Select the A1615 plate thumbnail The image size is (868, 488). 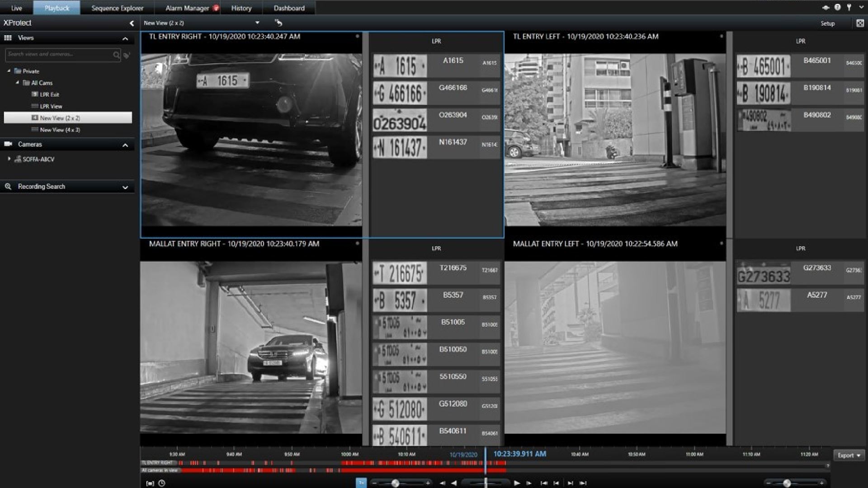click(x=400, y=66)
